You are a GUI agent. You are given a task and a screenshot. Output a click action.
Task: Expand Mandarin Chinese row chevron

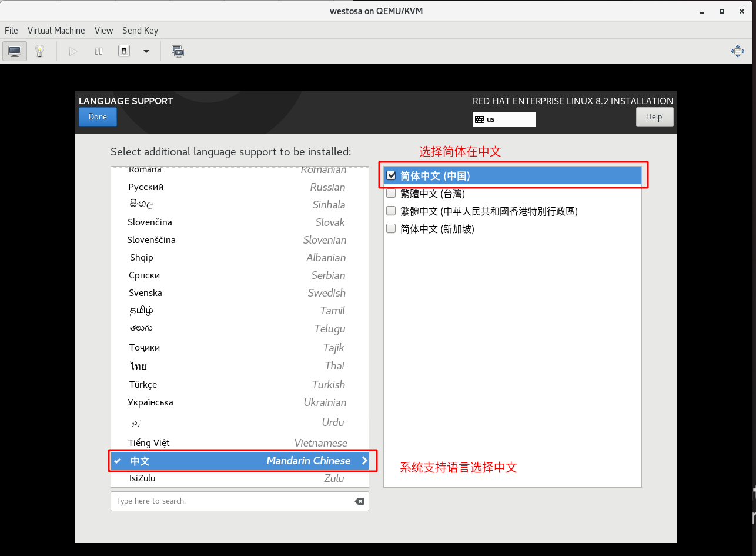tap(364, 461)
